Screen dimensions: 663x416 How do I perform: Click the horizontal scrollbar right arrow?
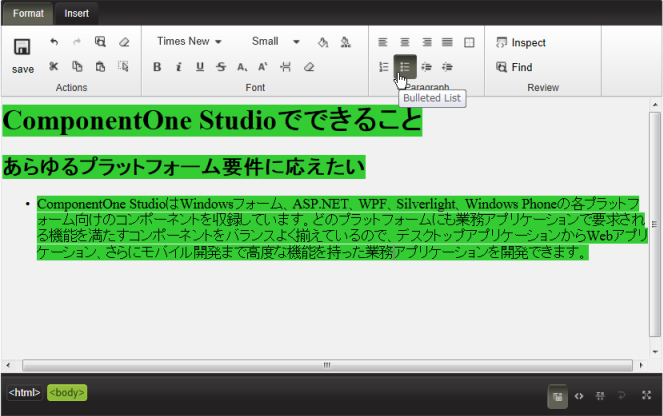pos(641,365)
